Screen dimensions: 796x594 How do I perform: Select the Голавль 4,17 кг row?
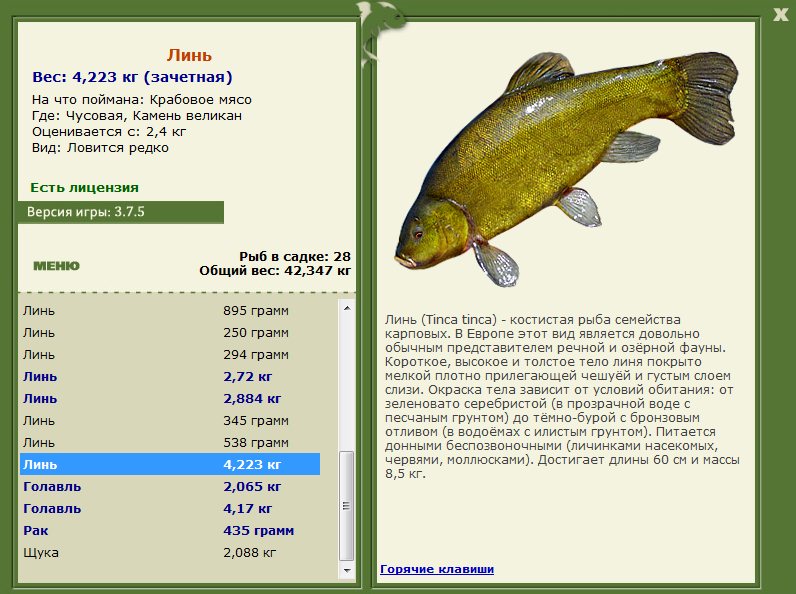pos(170,509)
